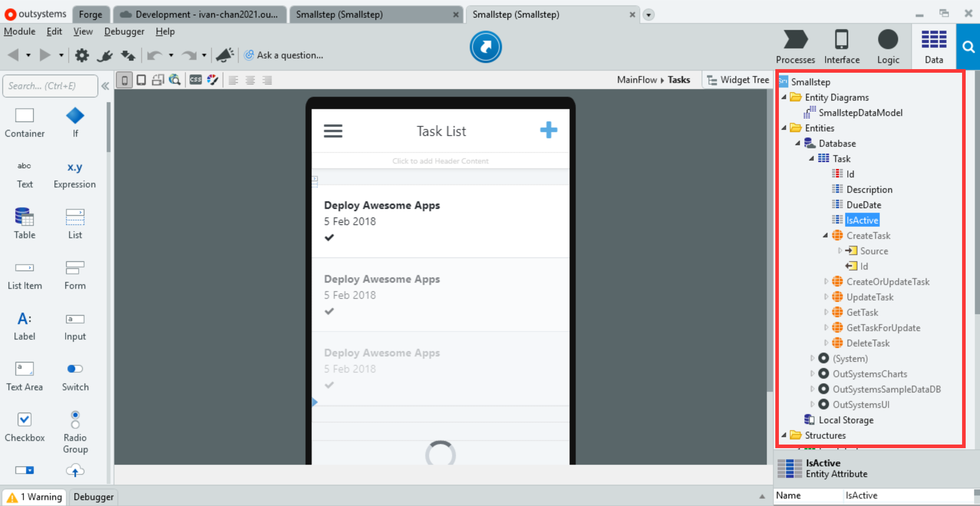Open the tab list dropdown arrow

coord(648,15)
